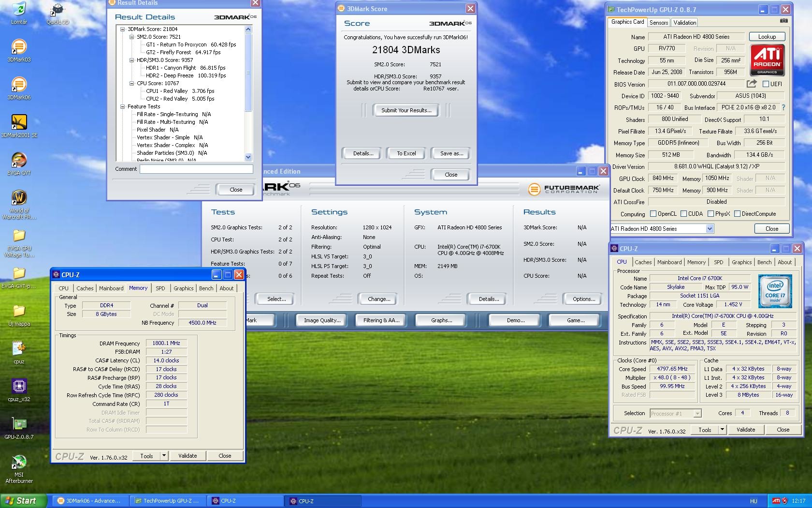
Task: Toggle the CUDA checkbox
Action: click(x=683, y=213)
